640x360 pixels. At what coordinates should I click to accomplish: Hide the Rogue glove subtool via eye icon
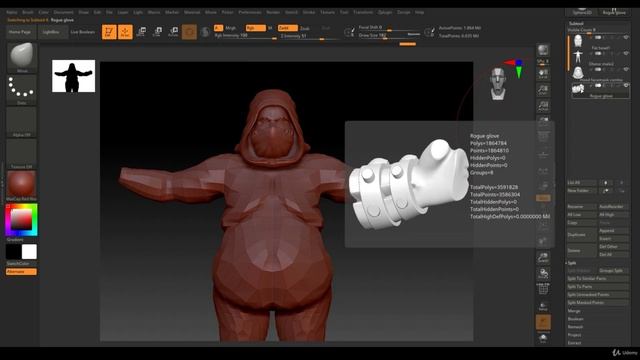click(626, 85)
